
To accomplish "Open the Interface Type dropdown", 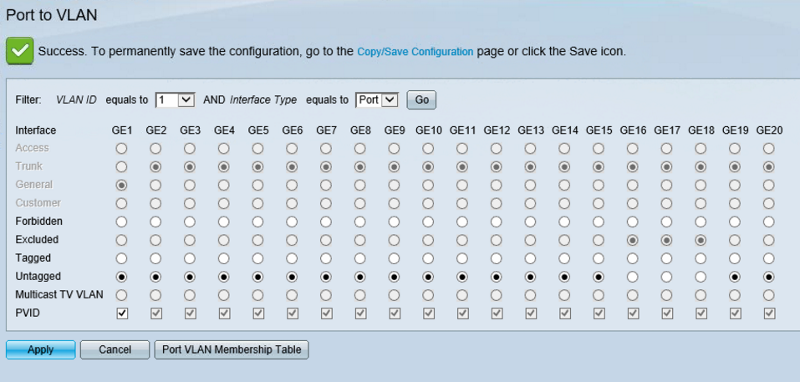I will [377, 100].
